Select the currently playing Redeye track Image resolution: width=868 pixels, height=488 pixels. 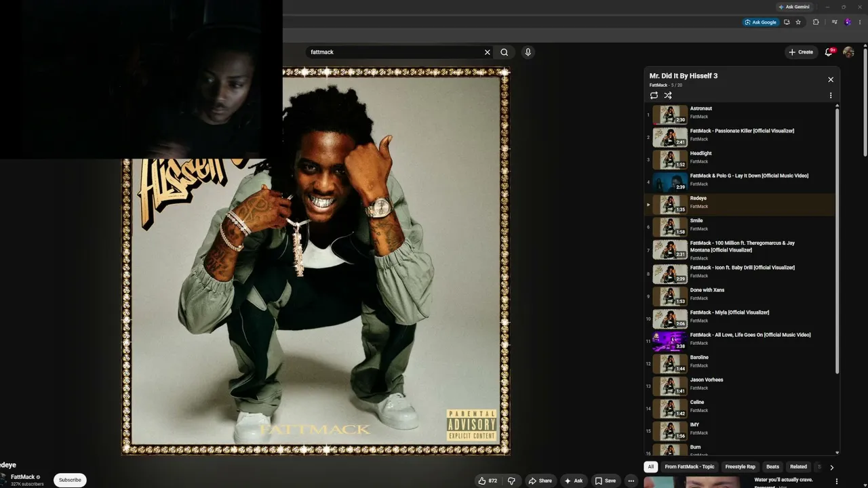coord(740,205)
